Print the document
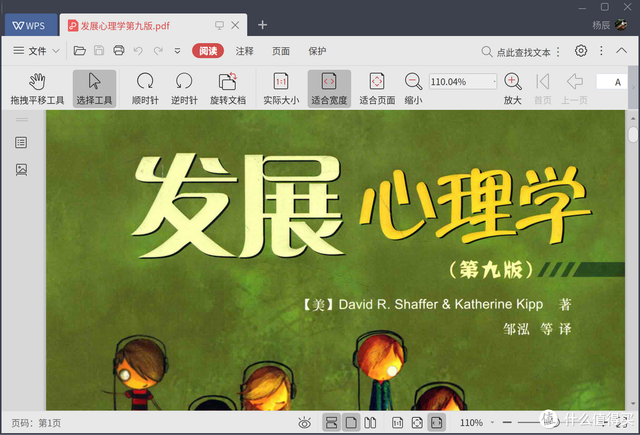Screen dimensions: 640x435 coord(119,51)
